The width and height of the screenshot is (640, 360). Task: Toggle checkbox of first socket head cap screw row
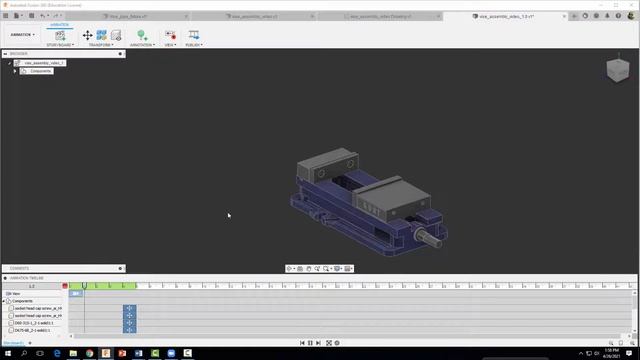pyautogui.click(x=11, y=309)
